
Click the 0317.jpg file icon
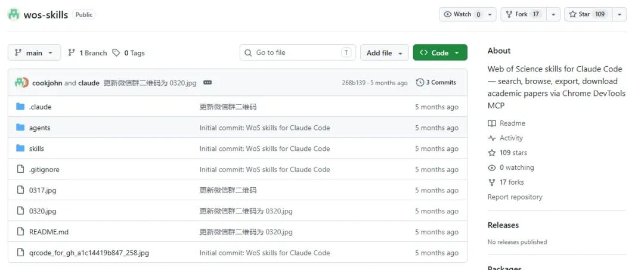20,190
